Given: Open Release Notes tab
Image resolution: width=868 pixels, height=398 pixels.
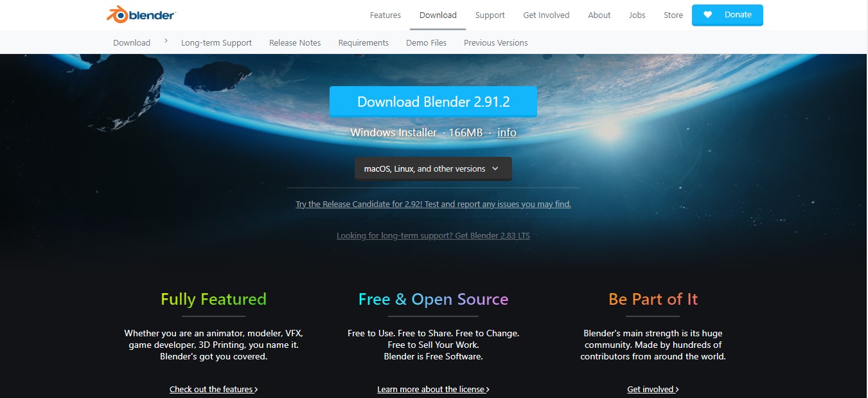Looking at the screenshot, I should tap(295, 42).
